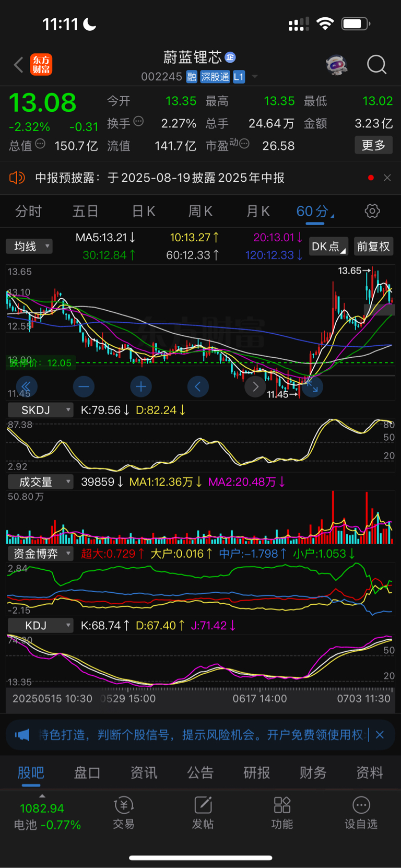Screen dimensions: 401x868
Task: Tap the 市盈 info circle icon
Action: point(244,144)
